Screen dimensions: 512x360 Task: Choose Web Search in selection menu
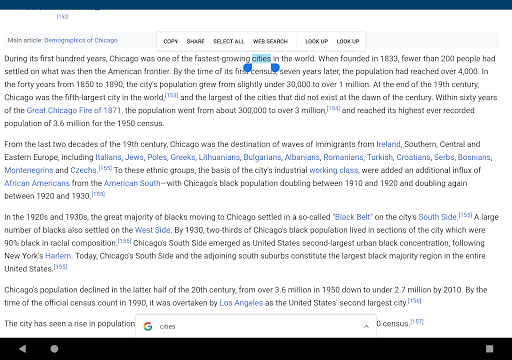(x=270, y=41)
